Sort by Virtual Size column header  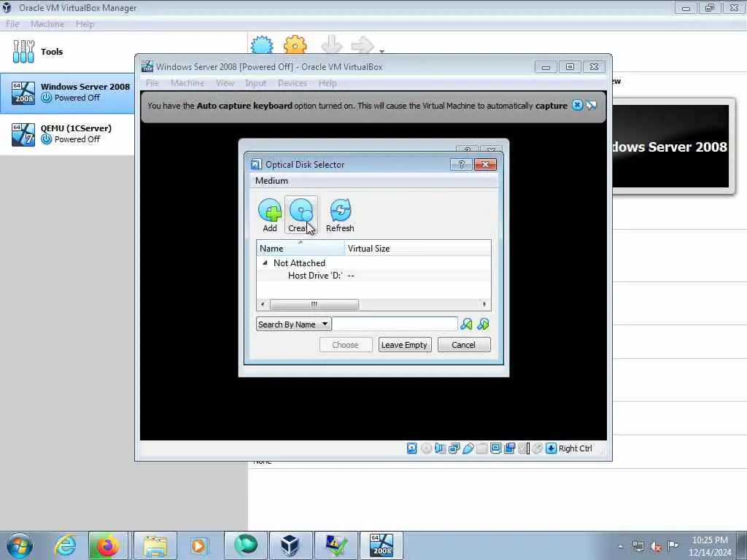(417, 248)
